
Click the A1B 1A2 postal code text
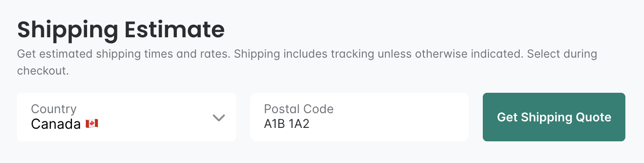coord(287,124)
